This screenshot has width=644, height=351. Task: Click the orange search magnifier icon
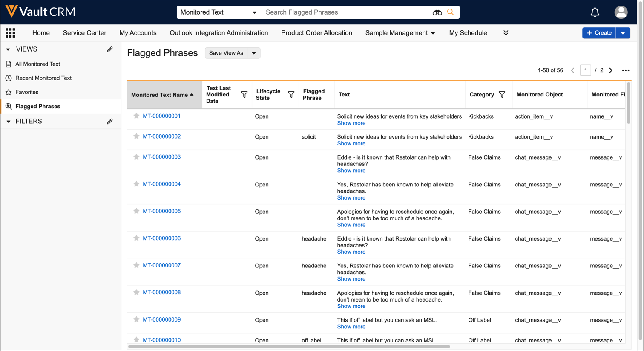tap(451, 12)
